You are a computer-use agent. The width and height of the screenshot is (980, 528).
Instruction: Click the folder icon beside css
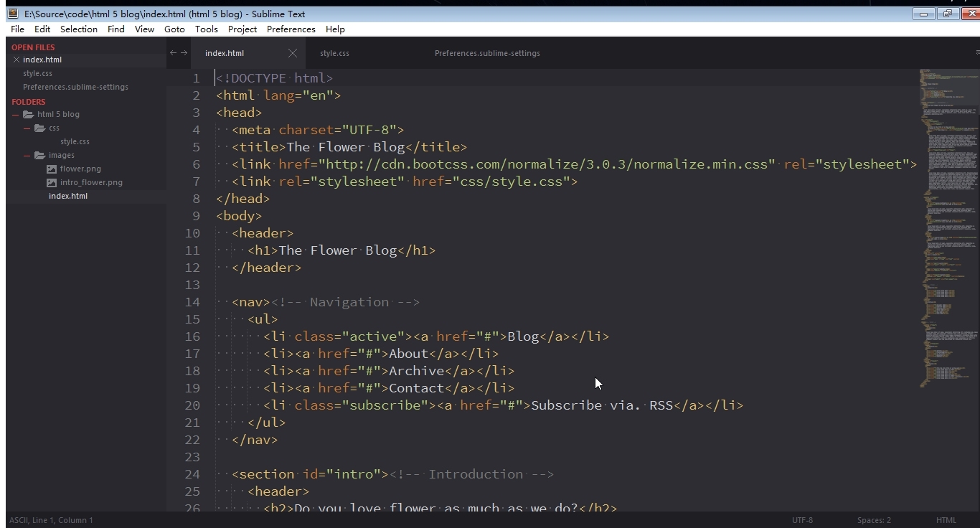pyautogui.click(x=40, y=128)
